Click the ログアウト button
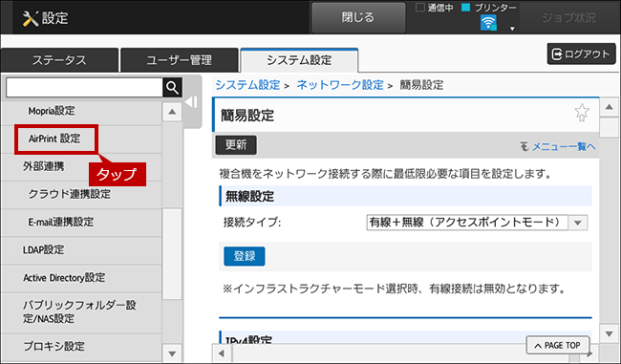 582,54
